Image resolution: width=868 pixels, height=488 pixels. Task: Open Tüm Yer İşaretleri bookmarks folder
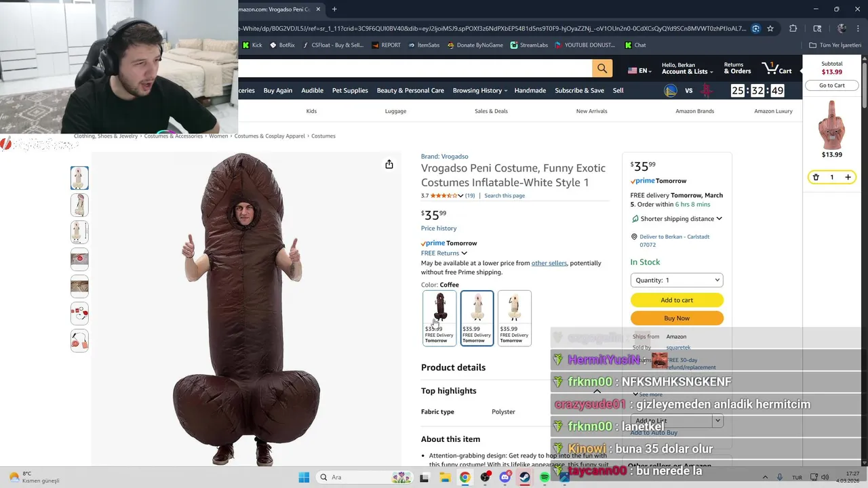coord(835,45)
